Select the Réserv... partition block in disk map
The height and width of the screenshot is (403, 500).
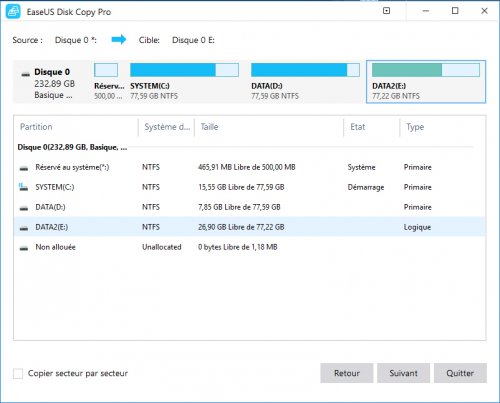(x=106, y=70)
